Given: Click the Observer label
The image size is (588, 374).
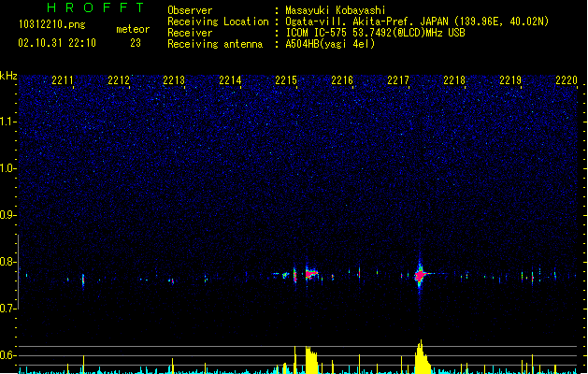Looking at the screenshot, I should point(190,10).
